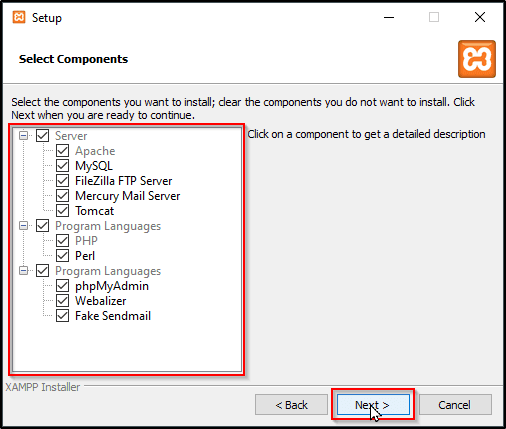This screenshot has width=506, height=429.
Task: Uncheck the Server group checkbox
Action: tap(42, 136)
